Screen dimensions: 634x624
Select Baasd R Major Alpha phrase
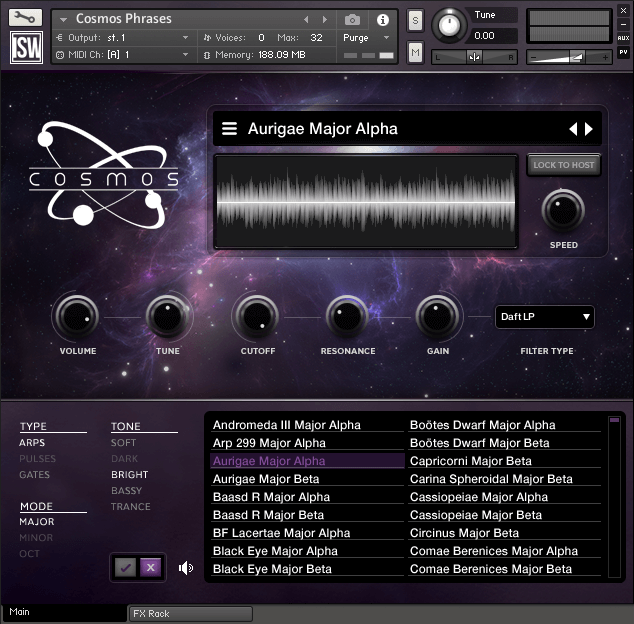coord(307,497)
